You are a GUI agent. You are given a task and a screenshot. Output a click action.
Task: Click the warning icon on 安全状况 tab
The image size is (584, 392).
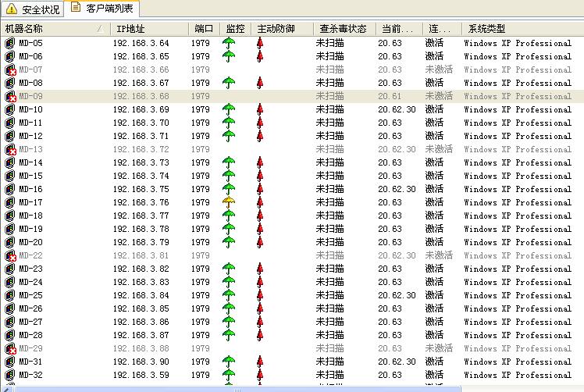click(12, 9)
